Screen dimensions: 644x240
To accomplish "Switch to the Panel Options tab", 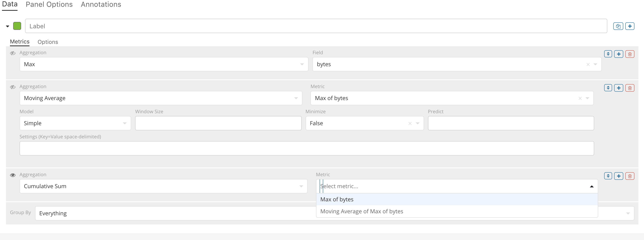I will [49, 4].
